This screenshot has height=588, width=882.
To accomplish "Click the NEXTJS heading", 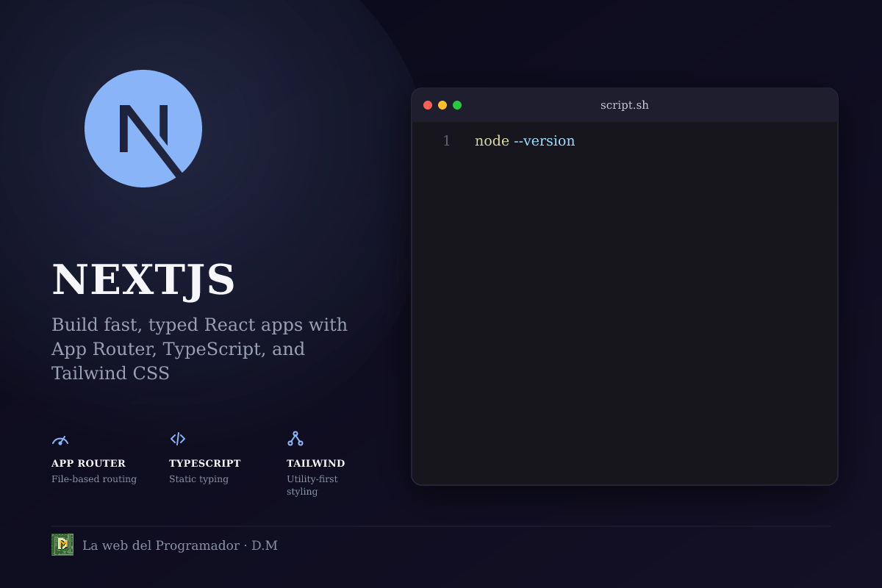I will 143,280.
